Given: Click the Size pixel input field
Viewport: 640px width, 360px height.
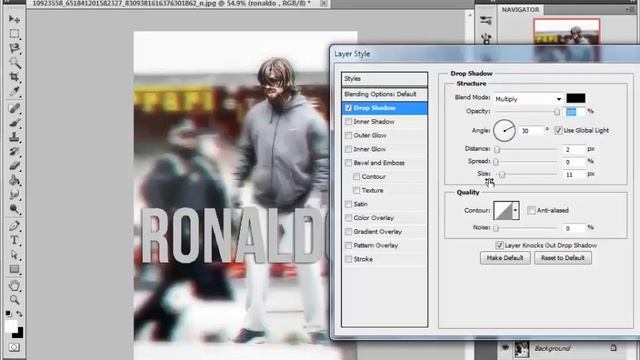Looking at the screenshot, I should (575, 175).
